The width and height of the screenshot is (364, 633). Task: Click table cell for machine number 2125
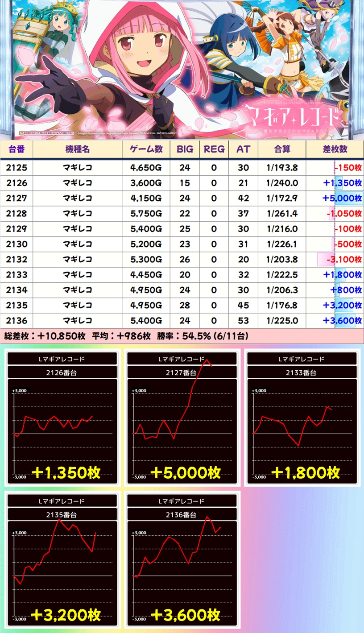(x=17, y=168)
